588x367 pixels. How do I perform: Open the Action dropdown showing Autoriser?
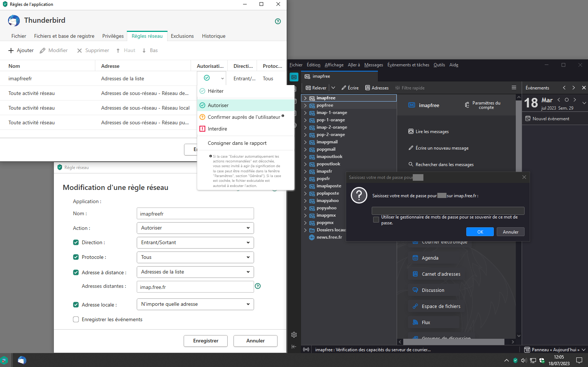pos(195,228)
